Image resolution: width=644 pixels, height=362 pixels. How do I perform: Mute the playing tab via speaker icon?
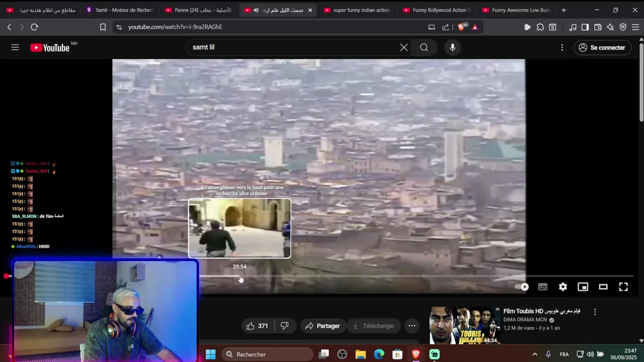tap(256, 10)
